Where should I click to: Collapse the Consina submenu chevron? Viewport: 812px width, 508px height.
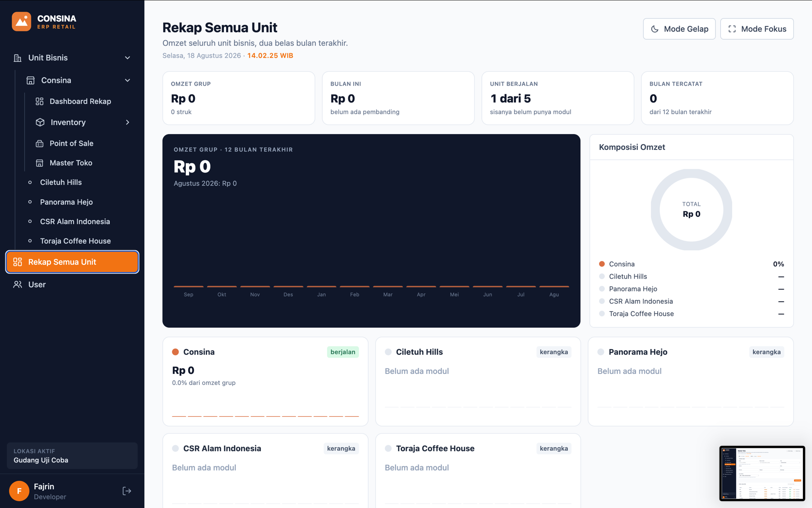coord(128,80)
